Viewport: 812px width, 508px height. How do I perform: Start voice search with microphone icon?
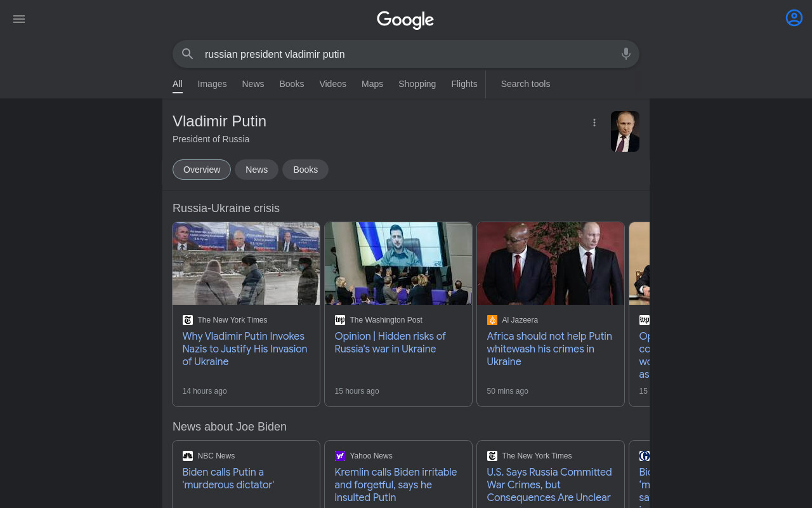(x=626, y=54)
